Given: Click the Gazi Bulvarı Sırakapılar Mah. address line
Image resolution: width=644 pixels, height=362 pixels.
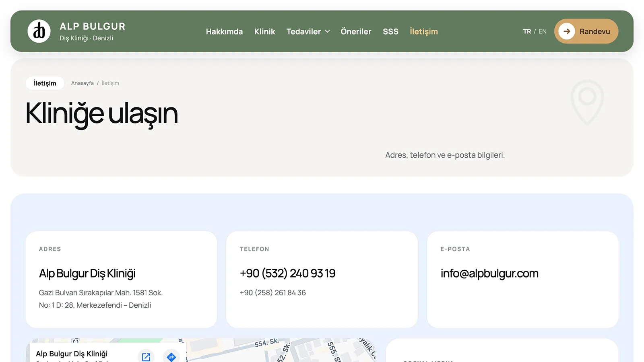Looking at the screenshot, I should [101, 293].
